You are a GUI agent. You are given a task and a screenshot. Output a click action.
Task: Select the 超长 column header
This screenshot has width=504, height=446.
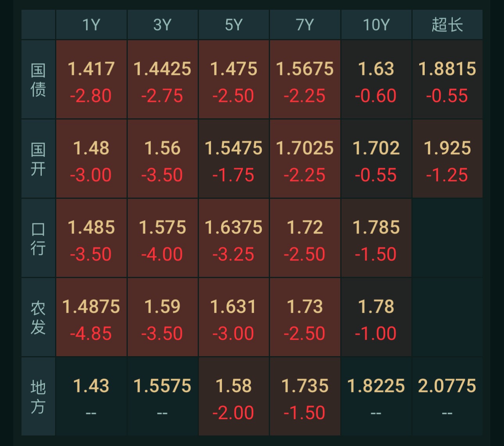[x=447, y=25]
